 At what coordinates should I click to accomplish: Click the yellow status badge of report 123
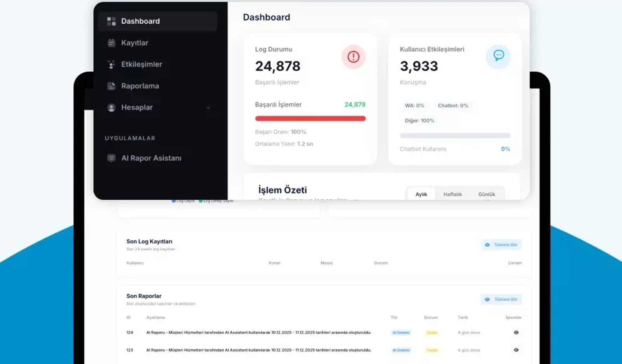(432, 350)
